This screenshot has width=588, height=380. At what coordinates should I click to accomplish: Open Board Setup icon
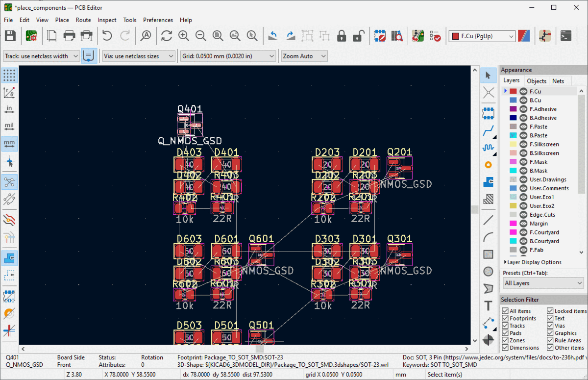[31, 36]
